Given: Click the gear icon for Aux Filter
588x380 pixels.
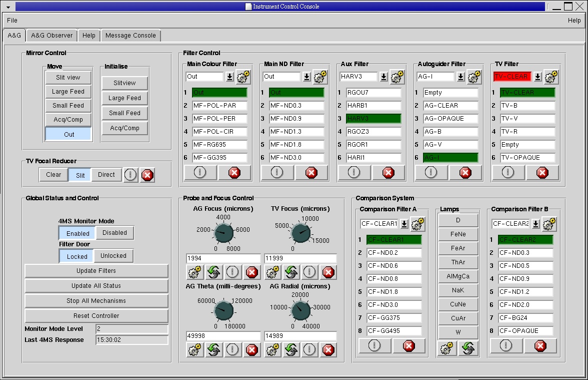Looking at the screenshot, I should point(397,77).
